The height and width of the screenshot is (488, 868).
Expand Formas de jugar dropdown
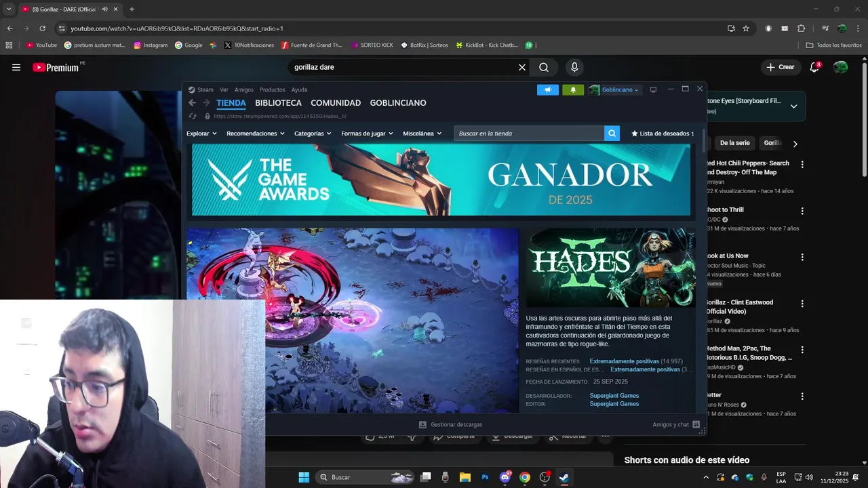click(367, 134)
